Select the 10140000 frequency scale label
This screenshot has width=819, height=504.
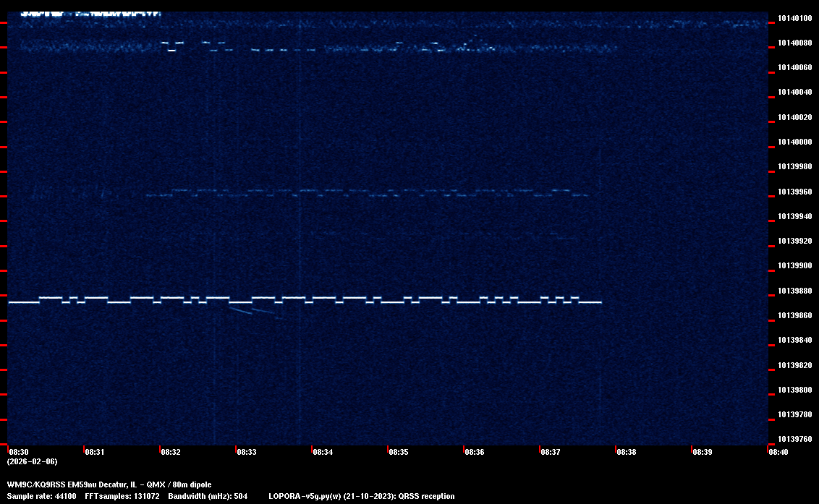(794, 142)
